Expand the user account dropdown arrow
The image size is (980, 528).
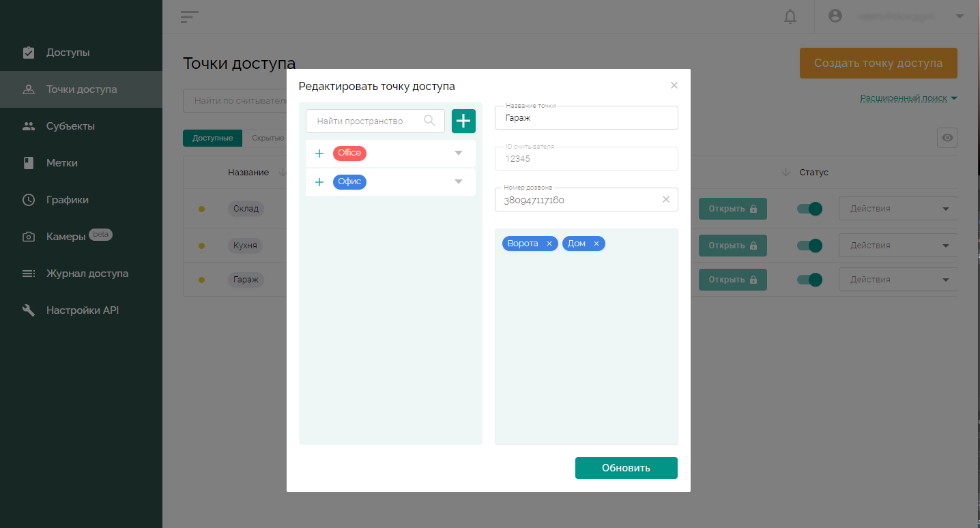tap(960, 16)
